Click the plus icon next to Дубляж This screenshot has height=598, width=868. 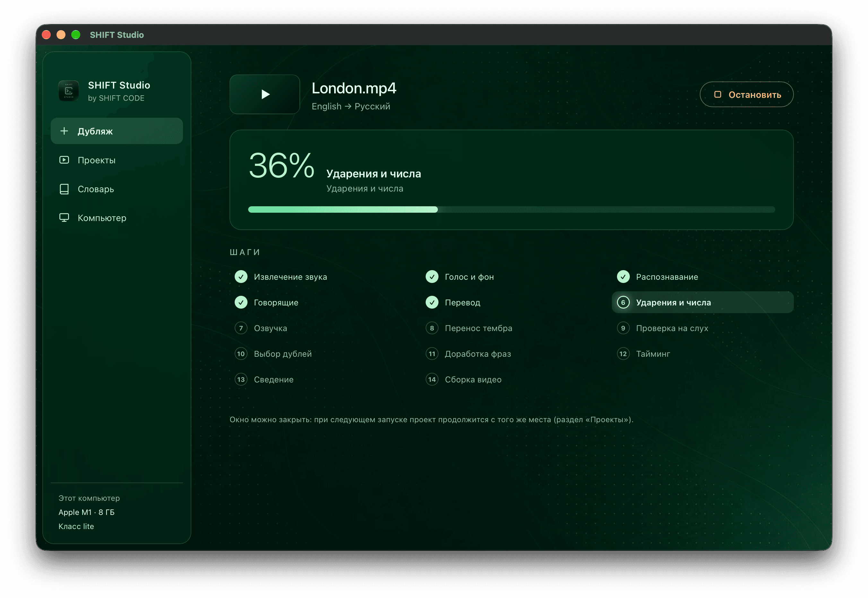(x=64, y=131)
